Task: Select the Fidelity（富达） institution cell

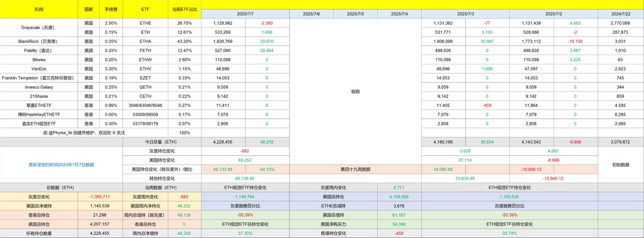Action: [x=40, y=50]
